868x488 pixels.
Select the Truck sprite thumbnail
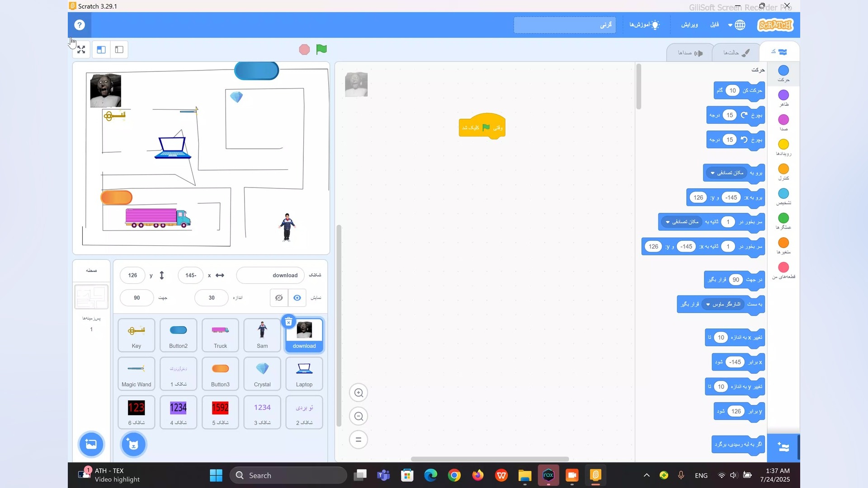(220, 335)
